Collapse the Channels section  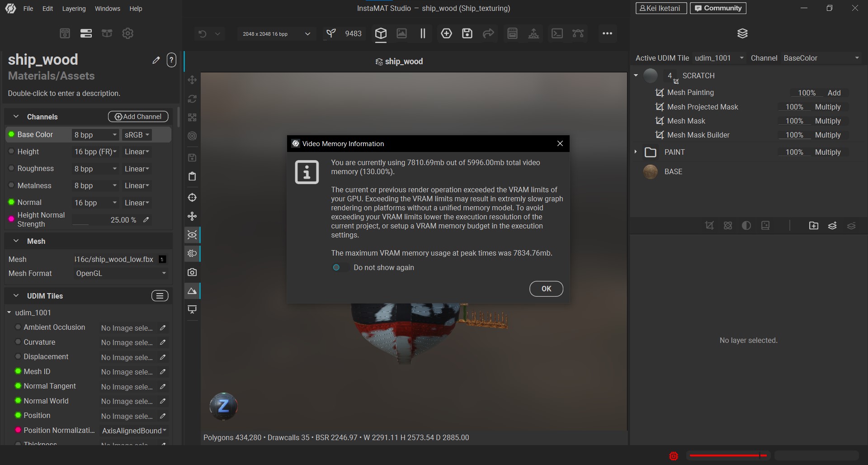pyautogui.click(x=16, y=117)
